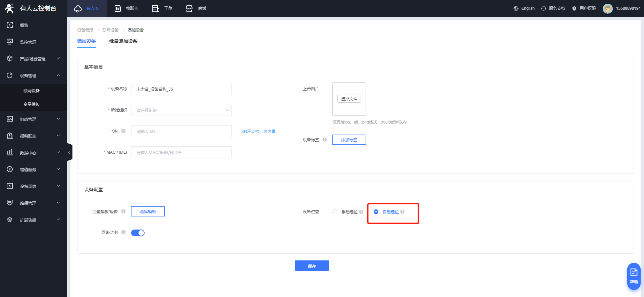Expand the 产品/场景管理 menu chevron
The width and height of the screenshot is (644, 297).
tap(58, 58)
